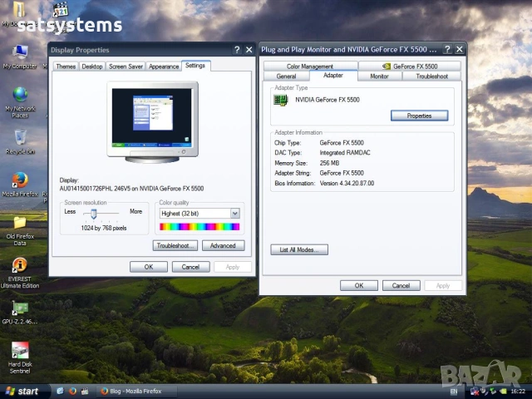Screen dimensions: 532x399
Task: Switch to the General tab
Action: 286,76
